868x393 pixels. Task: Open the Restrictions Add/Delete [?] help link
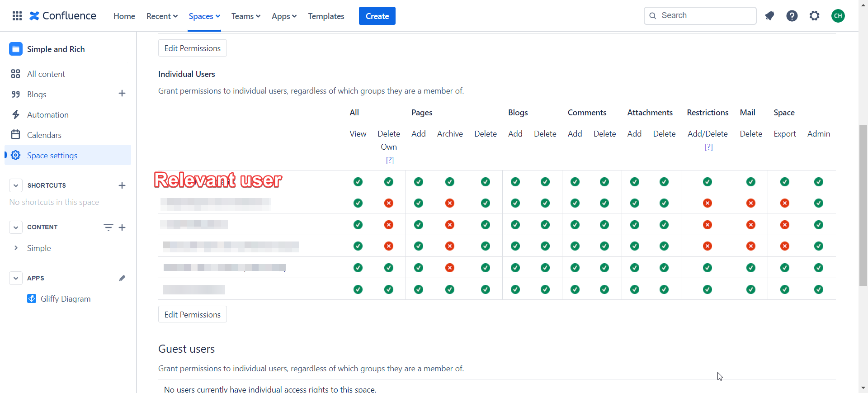click(709, 147)
